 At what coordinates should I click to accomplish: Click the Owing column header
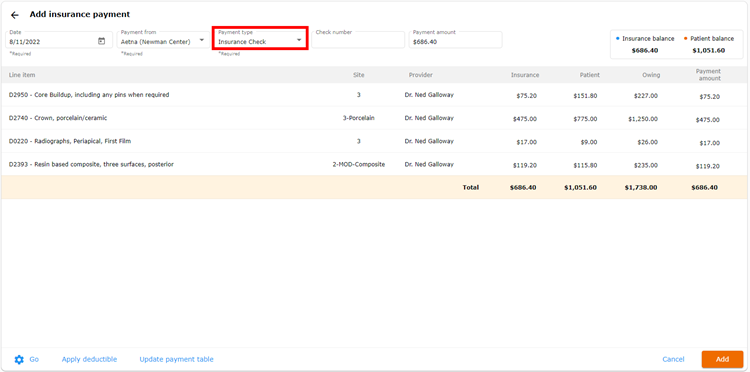[x=651, y=75]
